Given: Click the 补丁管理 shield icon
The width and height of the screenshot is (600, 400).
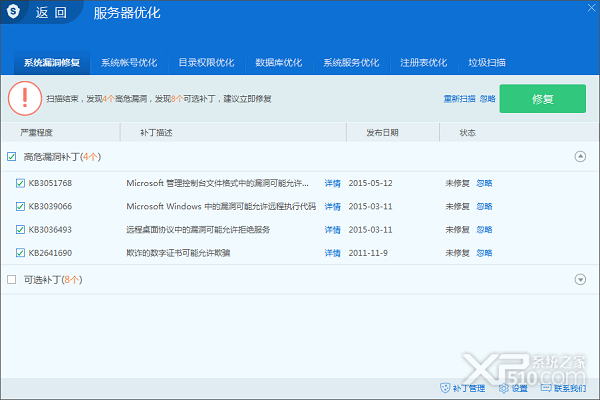Looking at the screenshot, I should (445, 388).
